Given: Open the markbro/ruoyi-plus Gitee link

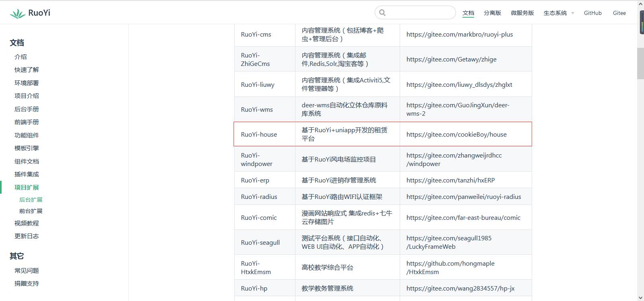Looking at the screenshot, I should click(460, 34).
